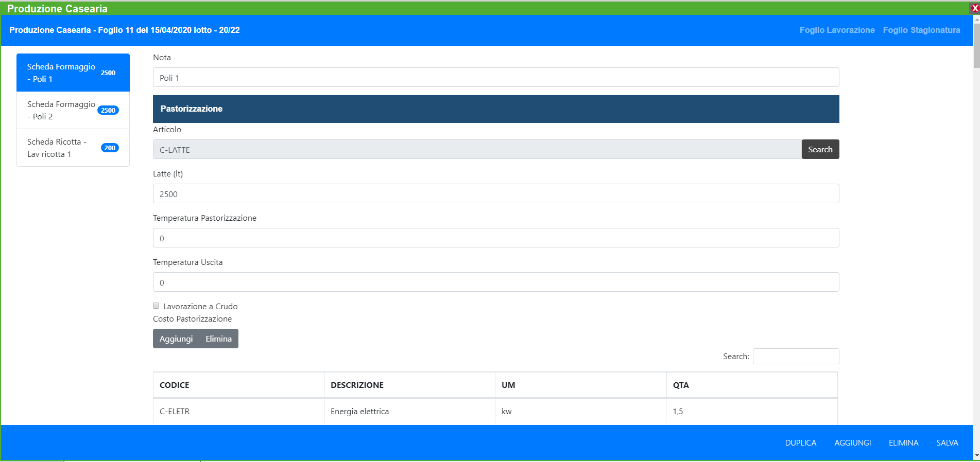Viewport: 980px width, 462px height.
Task: Click SALVA in the bottom bar
Action: (x=947, y=442)
